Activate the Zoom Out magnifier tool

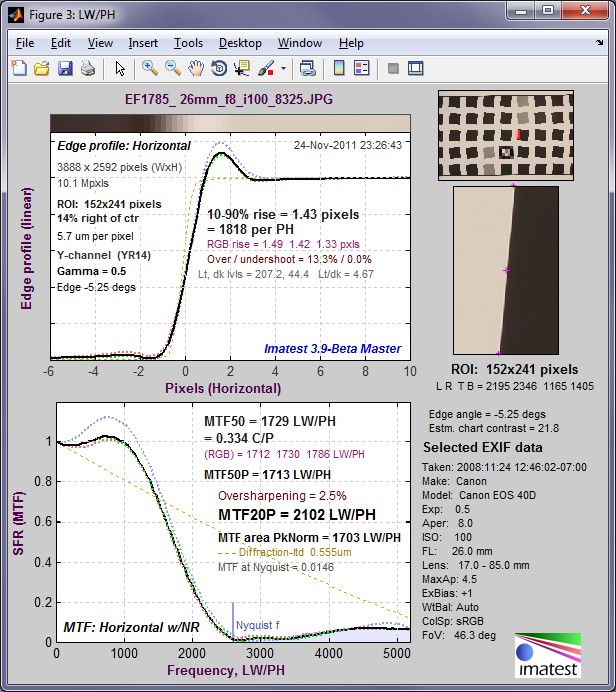[173, 68]
